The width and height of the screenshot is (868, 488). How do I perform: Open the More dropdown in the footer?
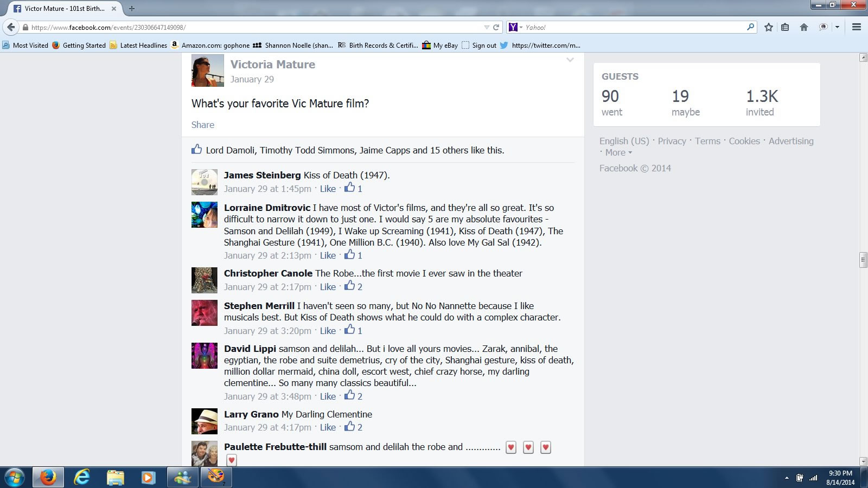(x=618, y=152)
